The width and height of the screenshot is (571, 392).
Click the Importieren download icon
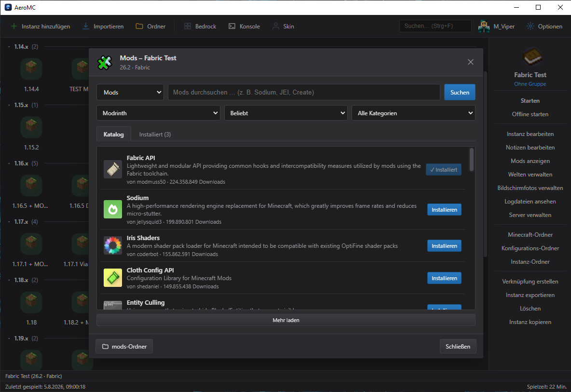click(85, 26)
